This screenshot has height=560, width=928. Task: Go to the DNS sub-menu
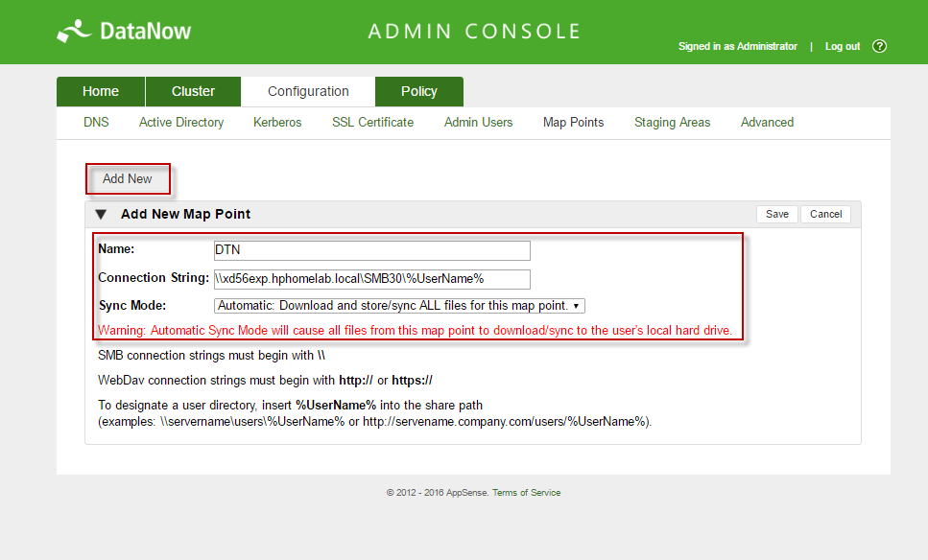[96, 123]
